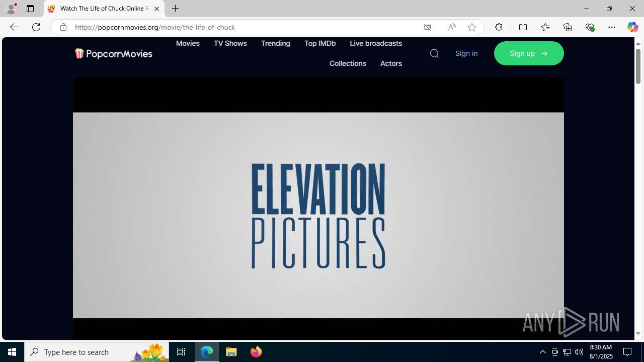Click the scrollbar up arrow
Image resolution: width=644 pixels, height=362 pixels.
(638, 43)
